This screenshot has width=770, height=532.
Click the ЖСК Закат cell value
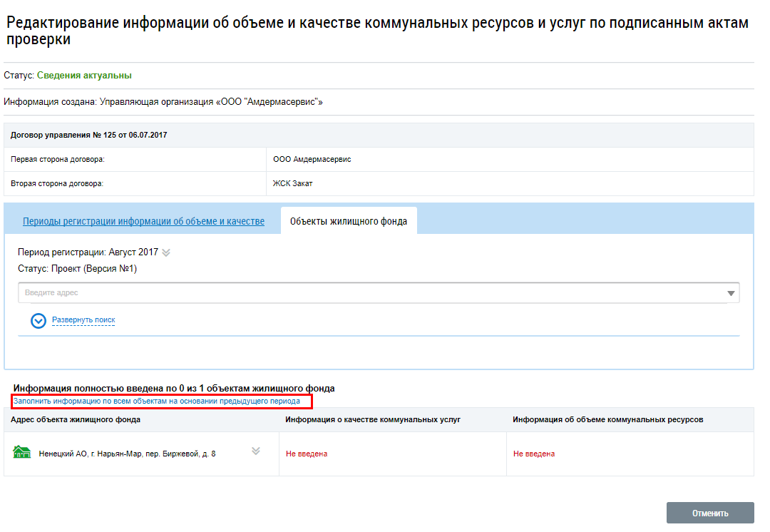click(x=293, y=184)
